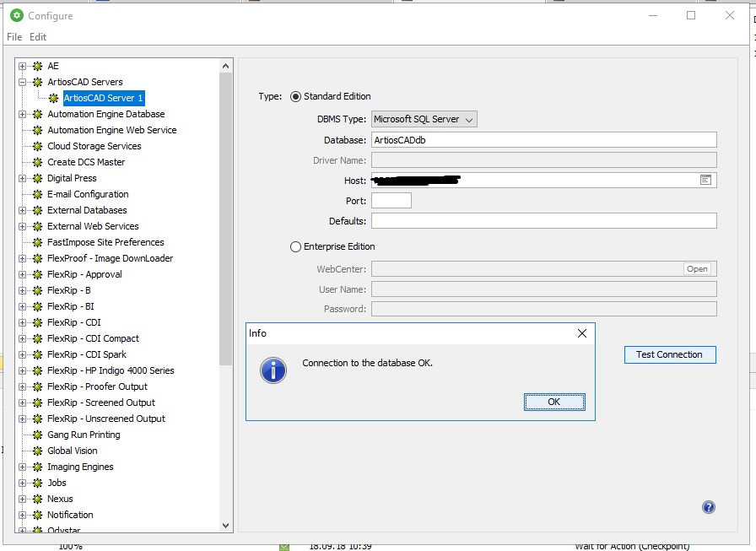Click the FlexRip - Approval gear icon

click(38, 274)
